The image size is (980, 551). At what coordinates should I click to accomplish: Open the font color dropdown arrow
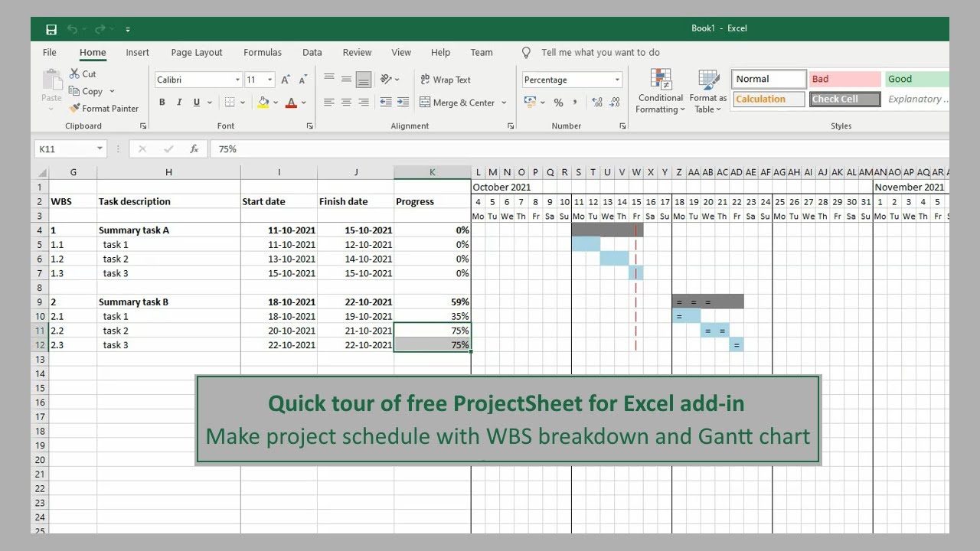[304, 103]
